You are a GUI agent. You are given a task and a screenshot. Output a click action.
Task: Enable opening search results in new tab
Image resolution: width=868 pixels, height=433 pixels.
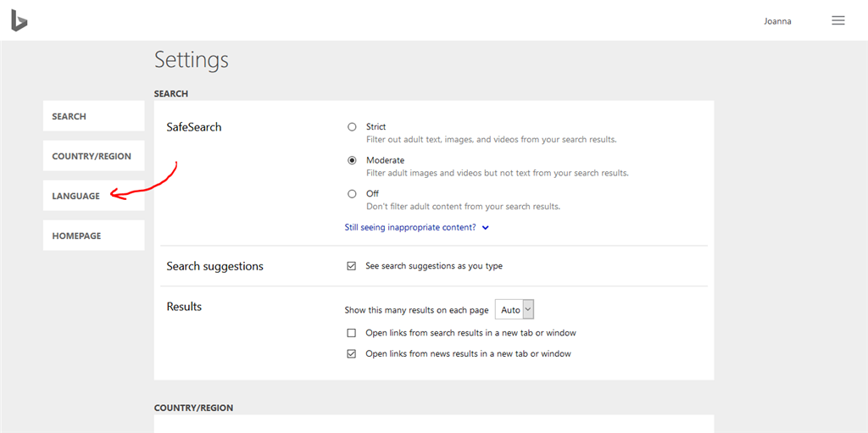(352, 333)
